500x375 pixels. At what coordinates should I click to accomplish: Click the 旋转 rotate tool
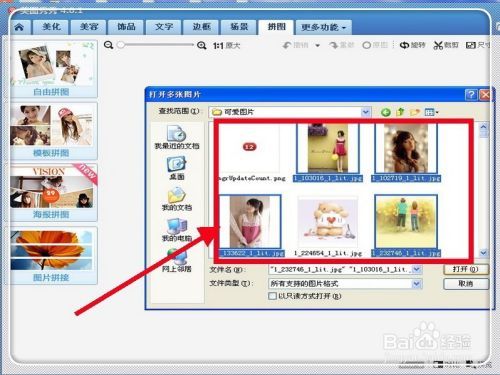click(413, 45)
